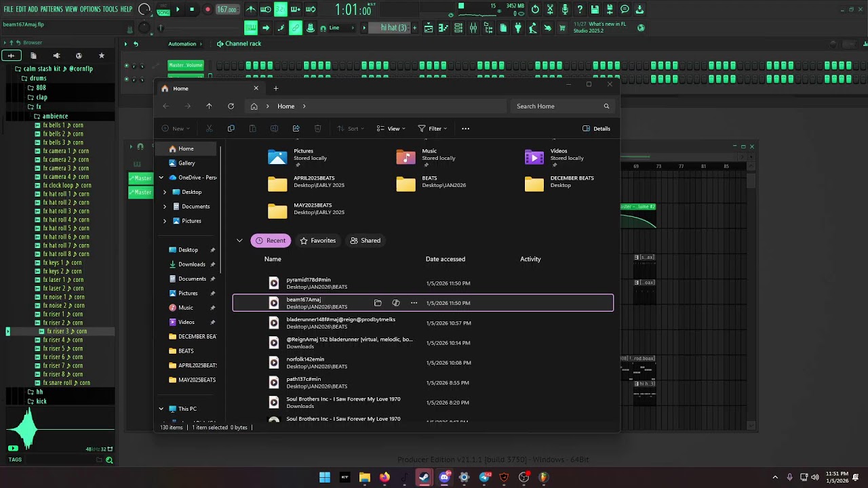
Task: Select browser favorites star tab in FL Studio
Action: 102,56
